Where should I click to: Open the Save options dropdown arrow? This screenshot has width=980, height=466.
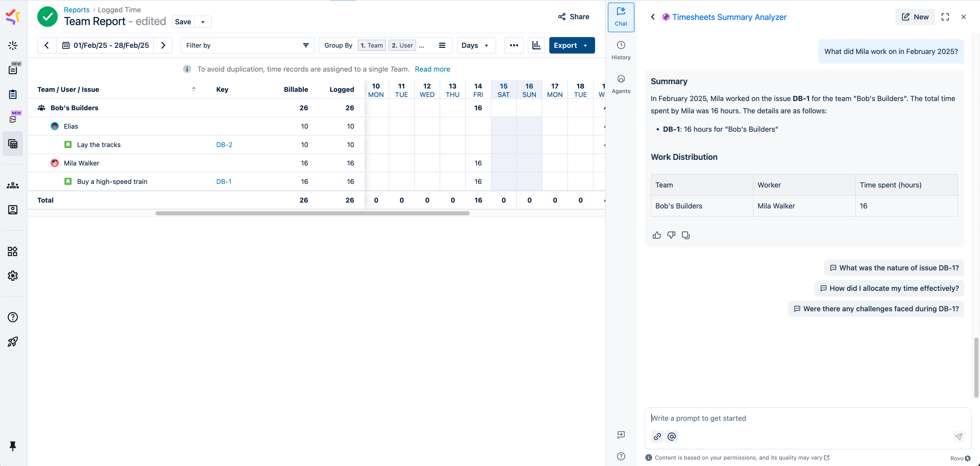203,22
